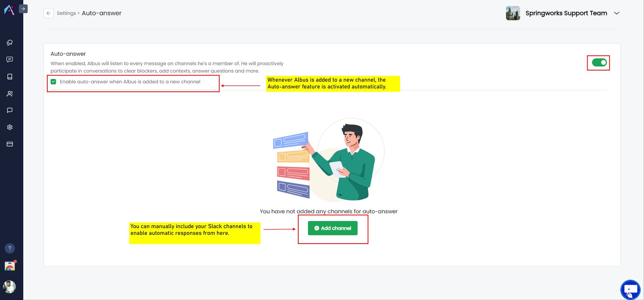Open the help question mark icon
The width and height of the screenshot is (644, 300).
coord(10,248)
